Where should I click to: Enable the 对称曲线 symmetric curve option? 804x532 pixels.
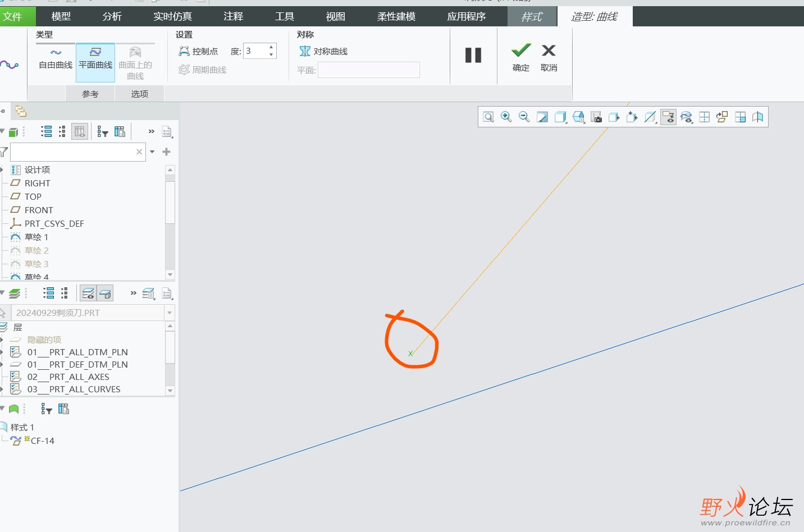click(323, 51)
